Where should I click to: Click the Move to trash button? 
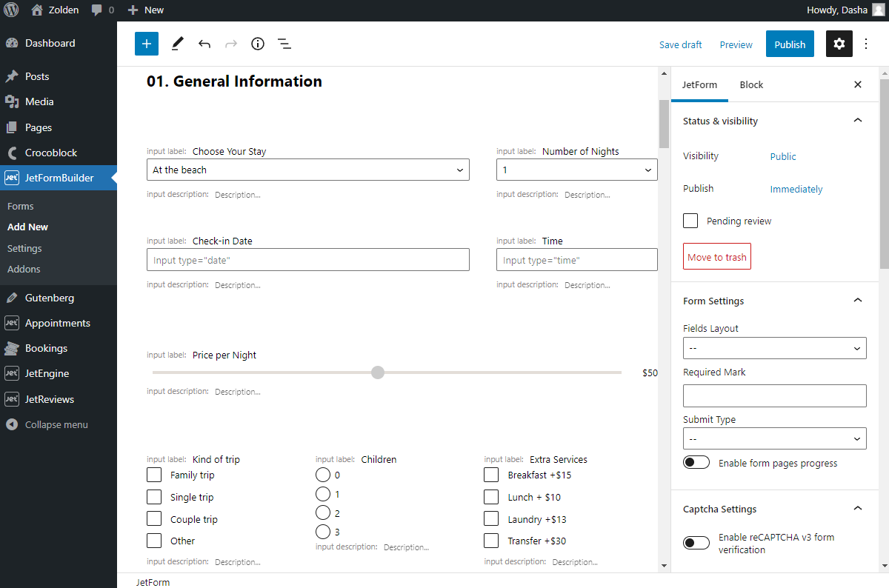click(716, 256)
